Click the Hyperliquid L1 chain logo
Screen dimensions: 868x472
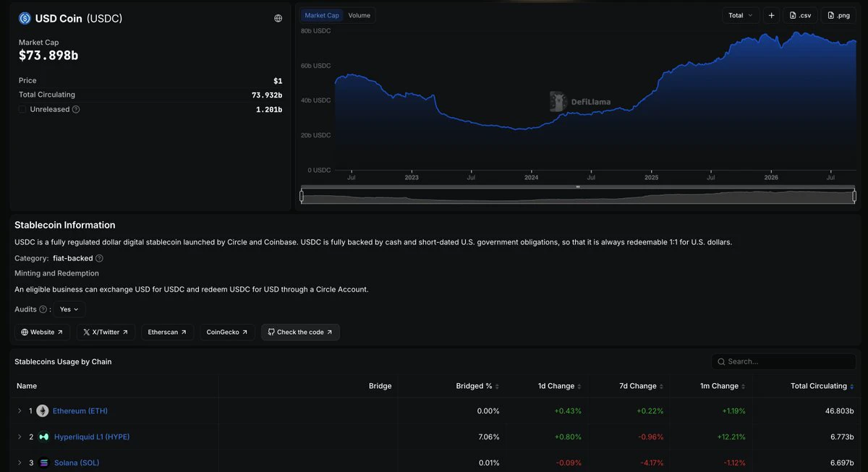coord(44,437)
